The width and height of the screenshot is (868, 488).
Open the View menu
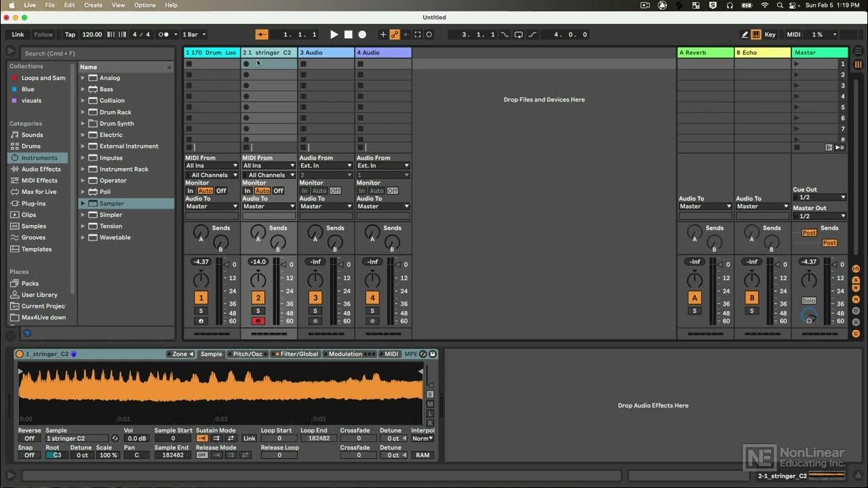(118, 5)
